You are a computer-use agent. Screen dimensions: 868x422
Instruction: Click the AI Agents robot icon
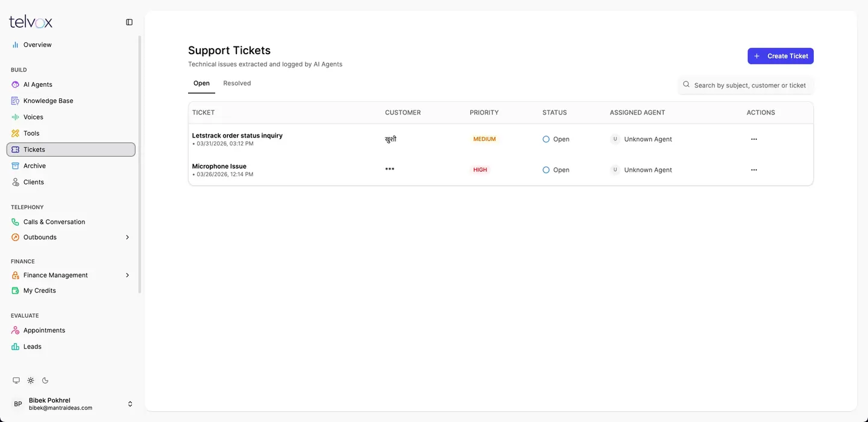coord(16,84)
